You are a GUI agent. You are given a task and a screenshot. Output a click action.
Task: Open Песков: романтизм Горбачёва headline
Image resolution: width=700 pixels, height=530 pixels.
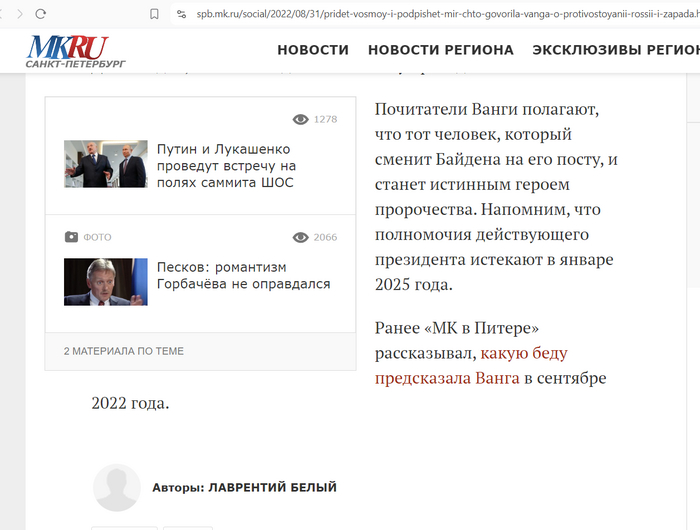[x=244, y=275]
